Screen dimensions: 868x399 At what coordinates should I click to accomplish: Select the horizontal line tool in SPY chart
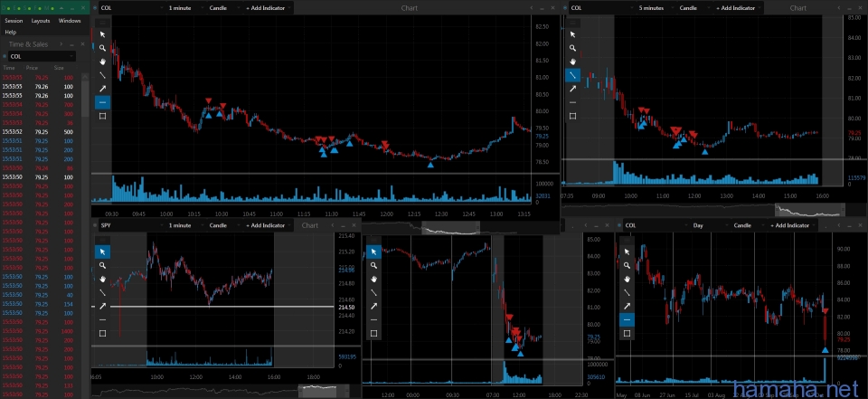coord(102,319)
